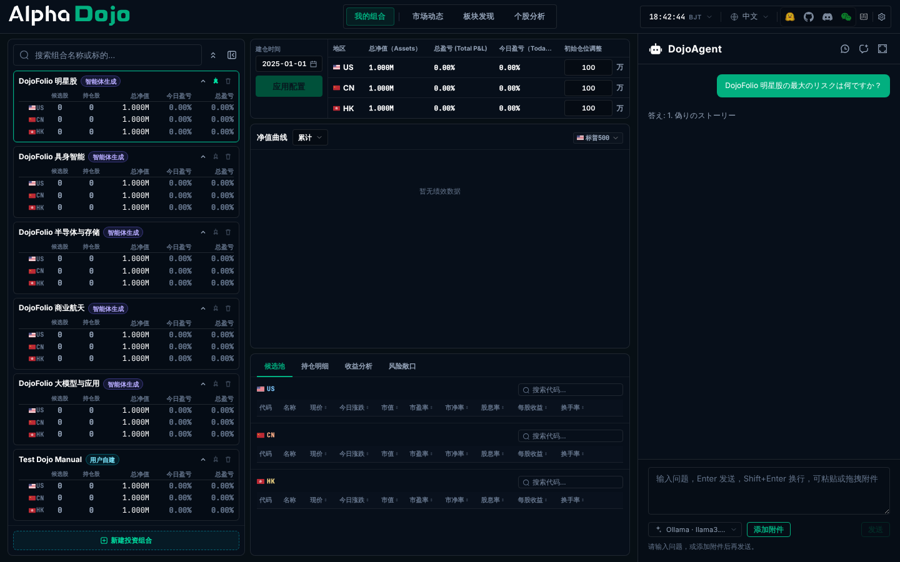This screenshot has width=900, height=562.
Task: Hide the portfolio sidebar panel icon
Action: 232,55
